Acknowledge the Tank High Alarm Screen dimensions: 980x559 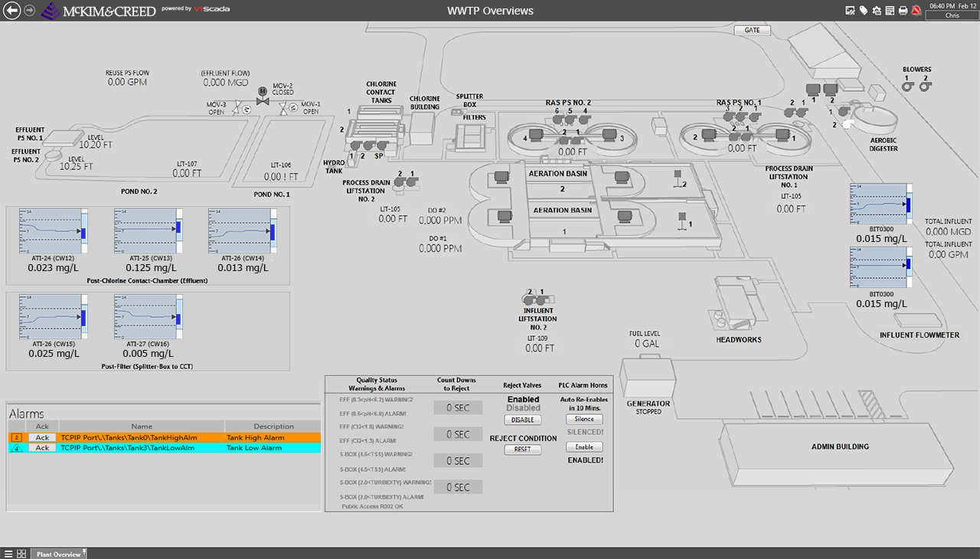[42, 437]
